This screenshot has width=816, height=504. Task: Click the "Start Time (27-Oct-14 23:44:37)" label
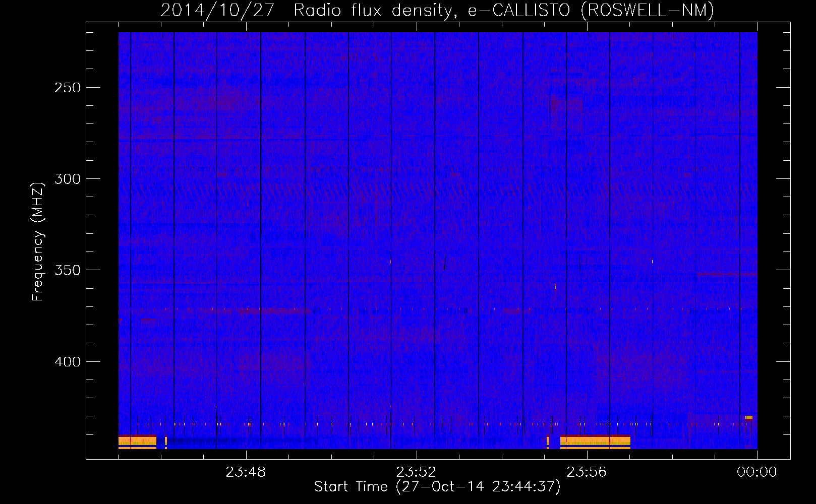[x=437, y=487]
